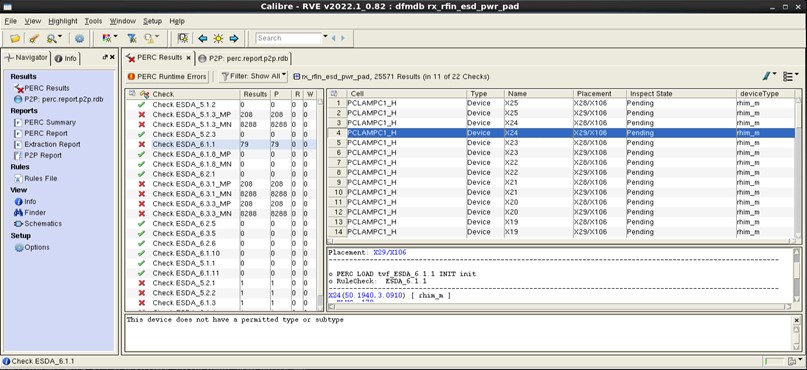Screen dimensions: 807x370
Task: Select Check ESDA_6.1.3 row
Action: pyautogui.click(x=221, y=303)
